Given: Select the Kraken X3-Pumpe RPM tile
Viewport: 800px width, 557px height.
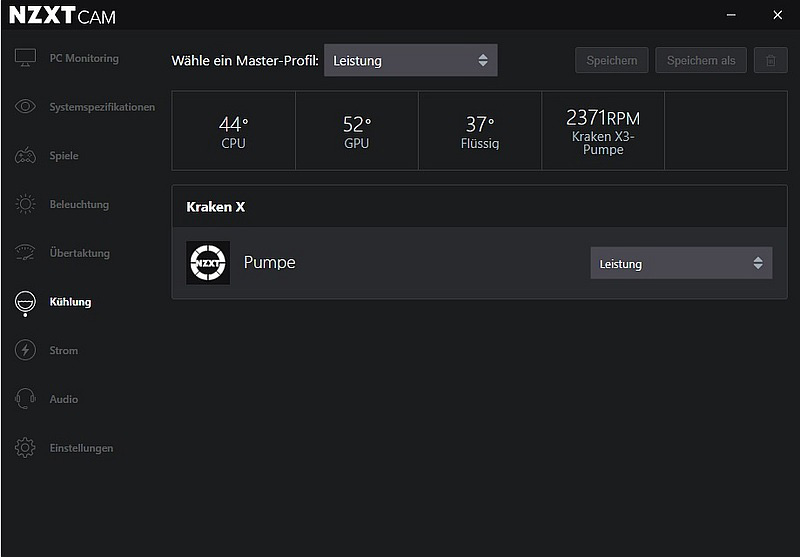Looking at the screenshot, I should 603,131.
